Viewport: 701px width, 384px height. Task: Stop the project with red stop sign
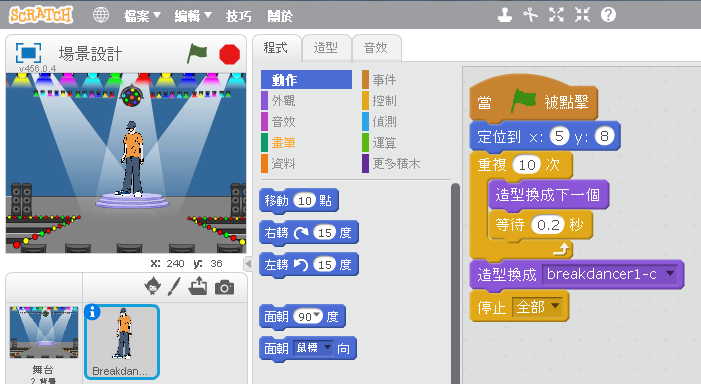pyautogui.click(x=229, y=54)
